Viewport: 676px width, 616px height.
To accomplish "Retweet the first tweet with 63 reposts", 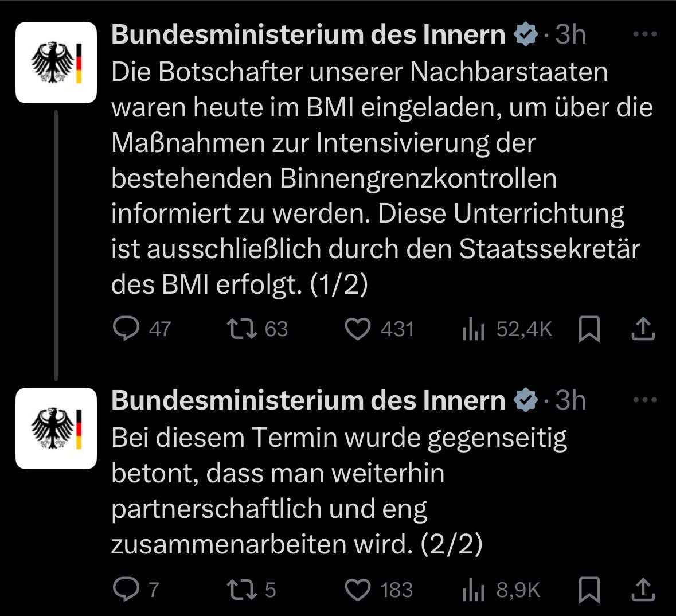I will coord(242,328).
